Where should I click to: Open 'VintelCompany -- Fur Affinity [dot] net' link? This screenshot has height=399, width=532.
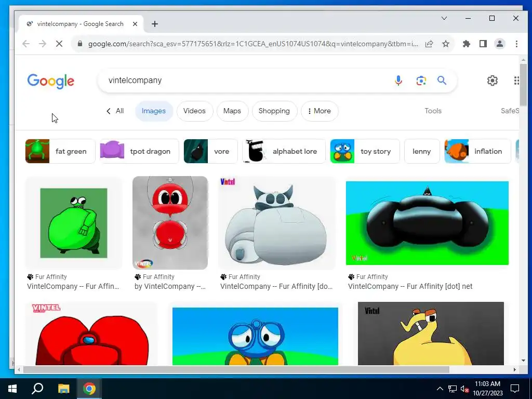click(x=410, y=286)
